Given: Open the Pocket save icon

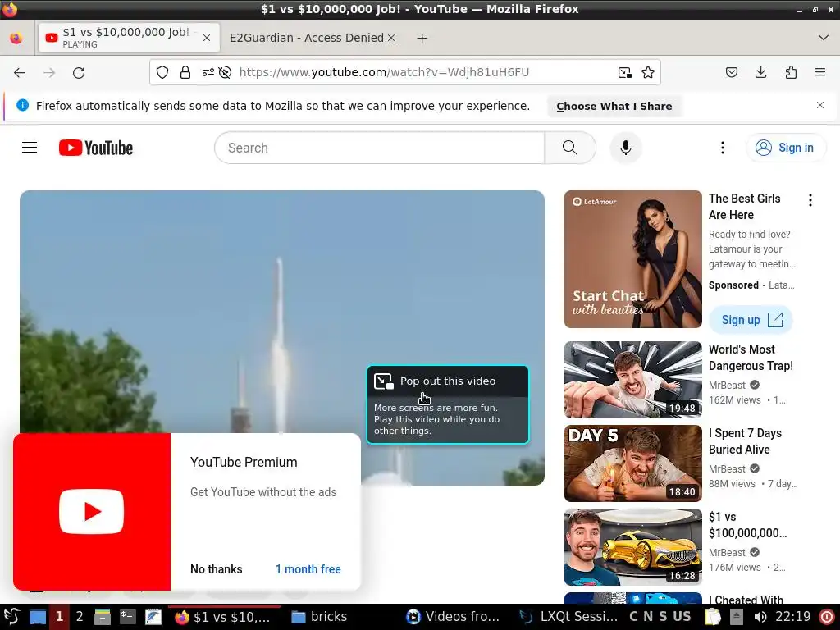Looking at the screenshot, I should (732, 72).
